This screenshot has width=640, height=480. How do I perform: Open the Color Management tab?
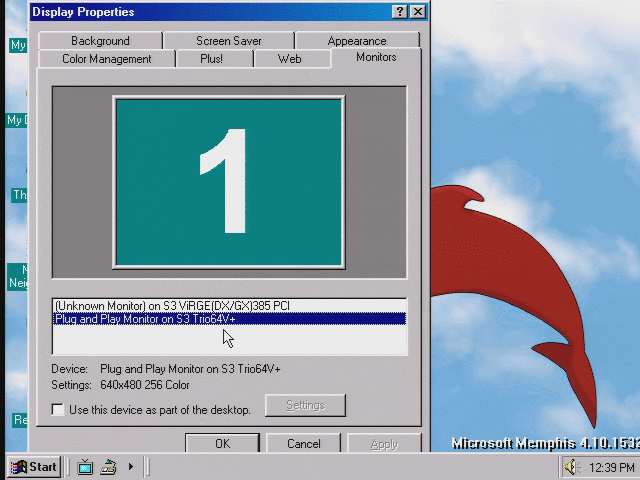(107, 59)
